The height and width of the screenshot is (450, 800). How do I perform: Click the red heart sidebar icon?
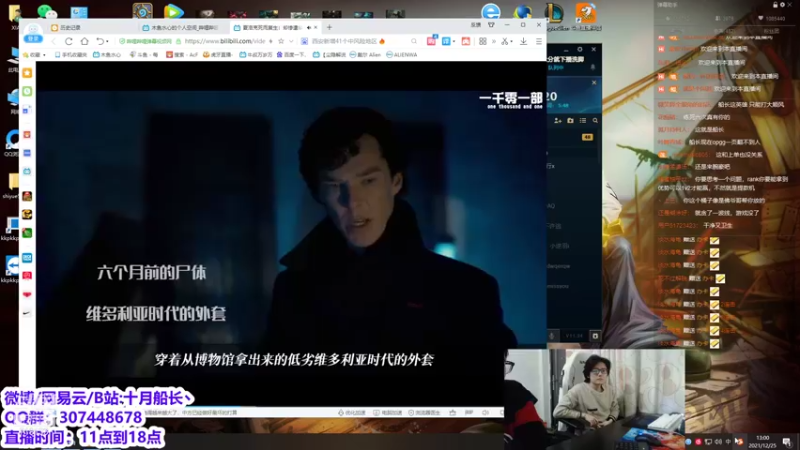tap(27, 294)
